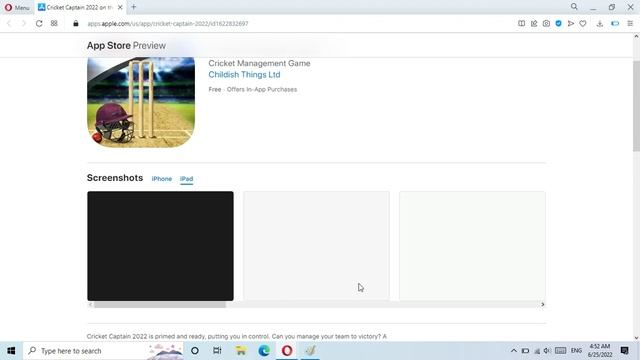Screen dimensions: 640x360
Task: Select 'Free · Offers In-App Purchases' text
Action: (253, 89)
